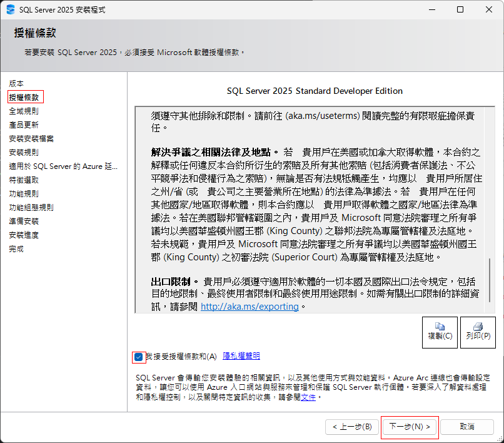Go back with the 上一步(B) button

pos(352,427)
